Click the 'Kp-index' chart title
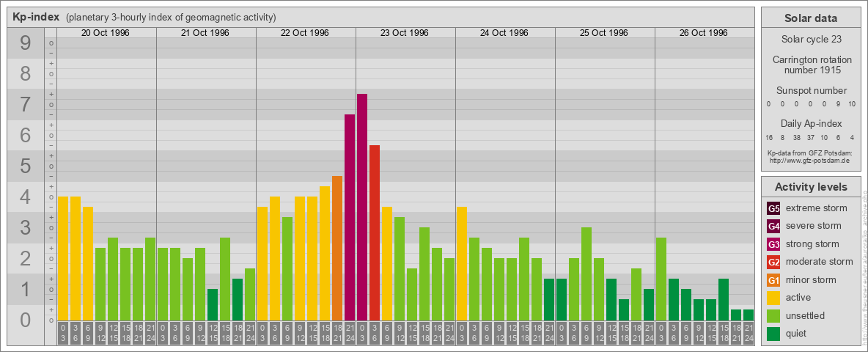This screenshot has height=352, width=868. [36, 17]
